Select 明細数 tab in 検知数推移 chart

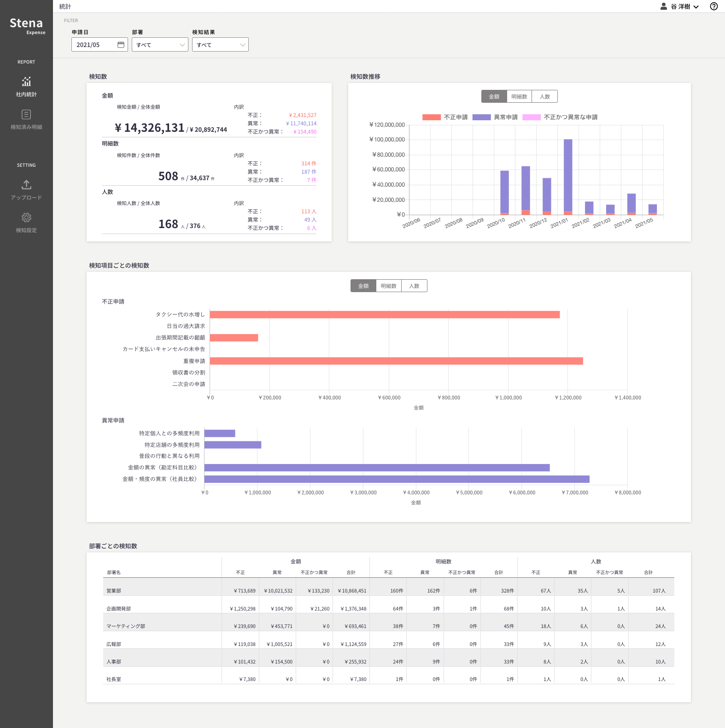[x=519, y=96]
